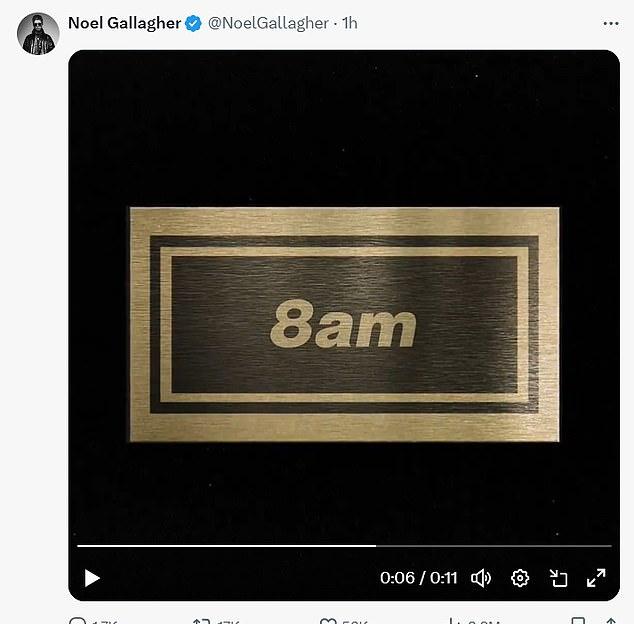Open the @NoelGallagher handle link
634x624 pixels.
click(x=268, y=23)
